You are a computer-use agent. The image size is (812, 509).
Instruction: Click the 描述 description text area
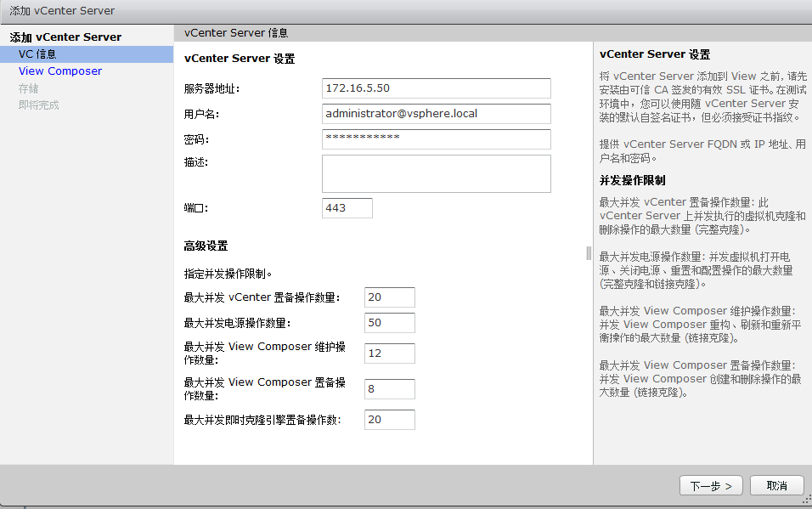[x=436, y=173]
